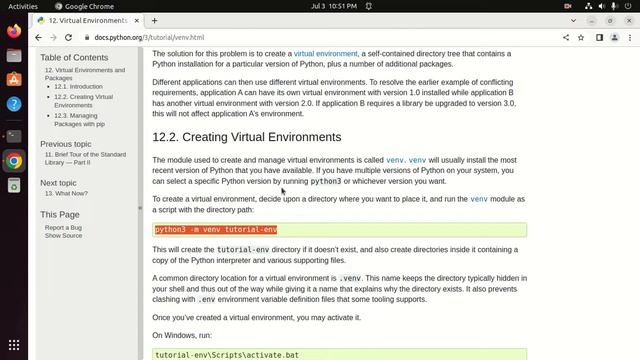Open the Help icon in the dock

(x=14, y=104)
